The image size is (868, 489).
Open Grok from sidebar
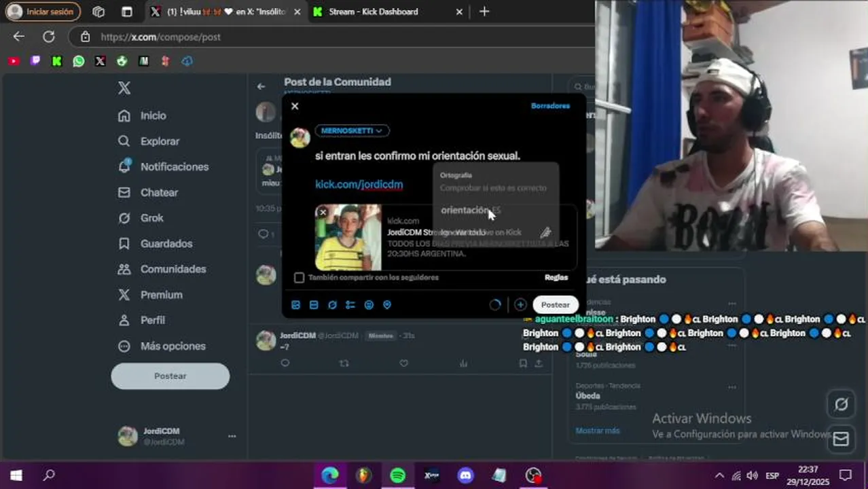(141, 218)
